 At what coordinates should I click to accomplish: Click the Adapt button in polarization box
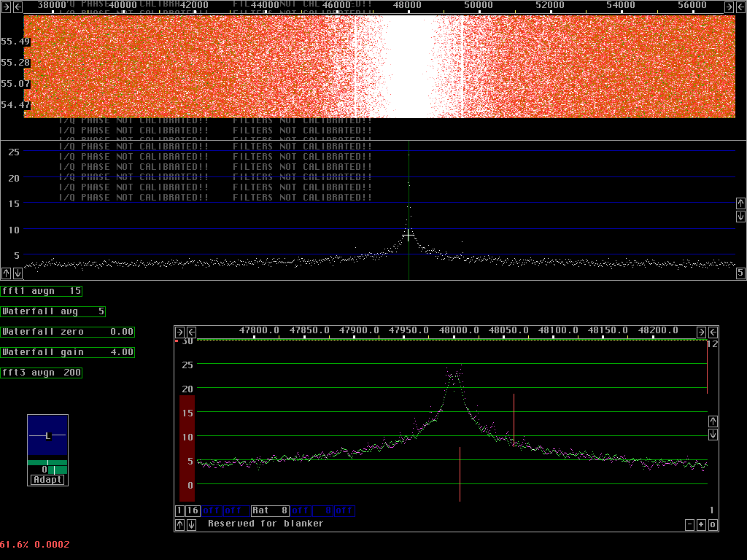pos(47,480)
